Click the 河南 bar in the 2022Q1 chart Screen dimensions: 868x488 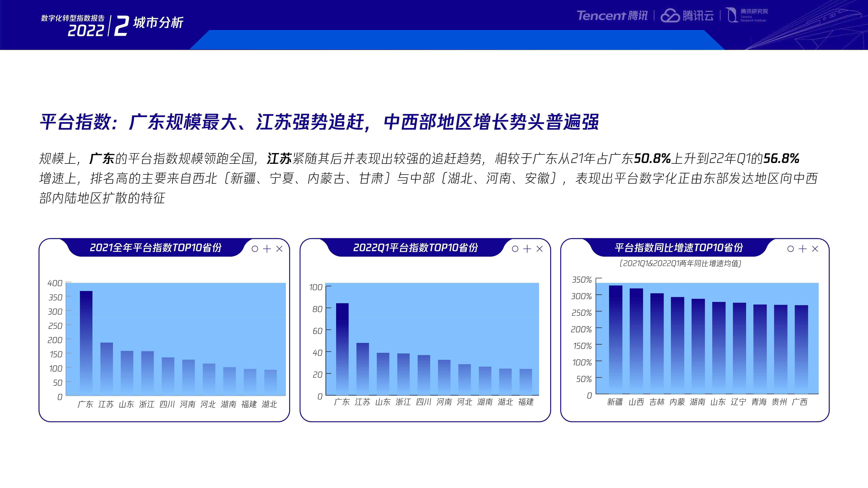(x=444, y=377)
